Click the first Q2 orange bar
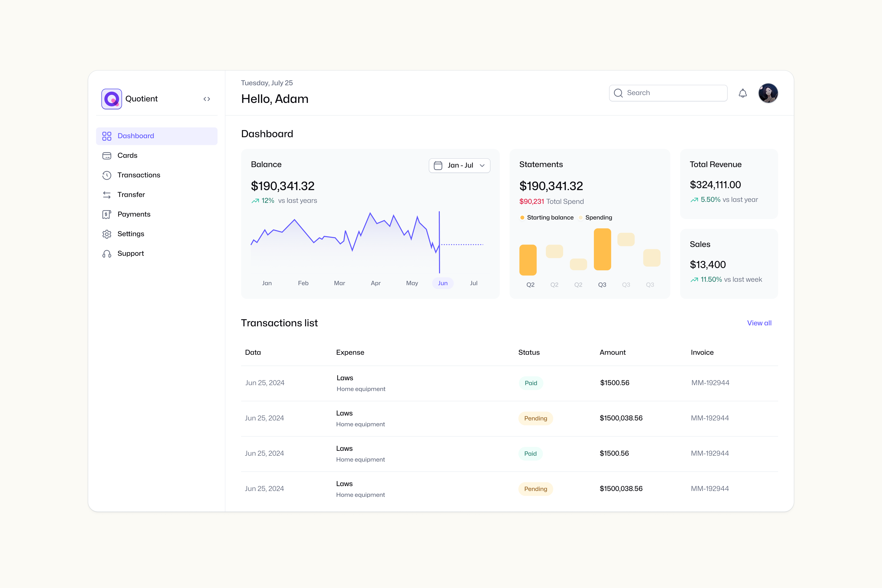 [528, 260]
